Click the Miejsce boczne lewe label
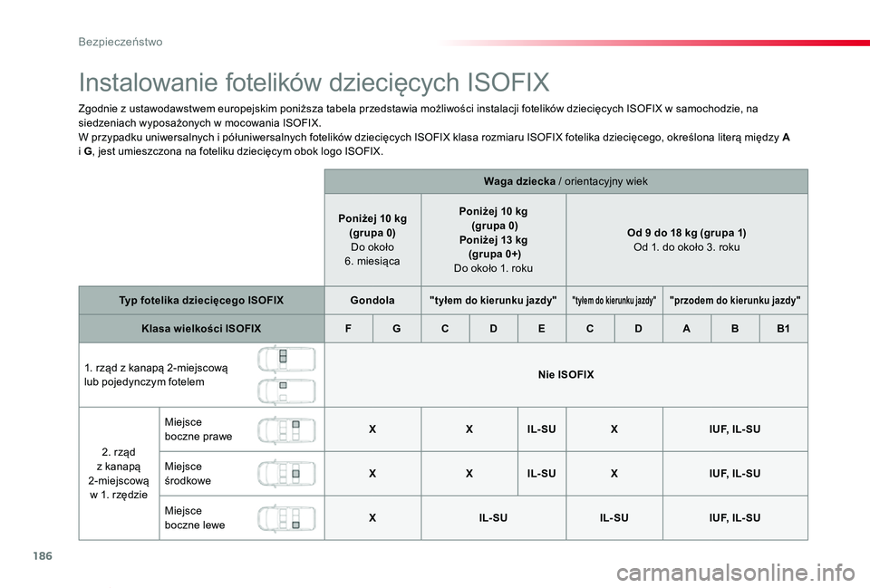 (x=195, y=518)
